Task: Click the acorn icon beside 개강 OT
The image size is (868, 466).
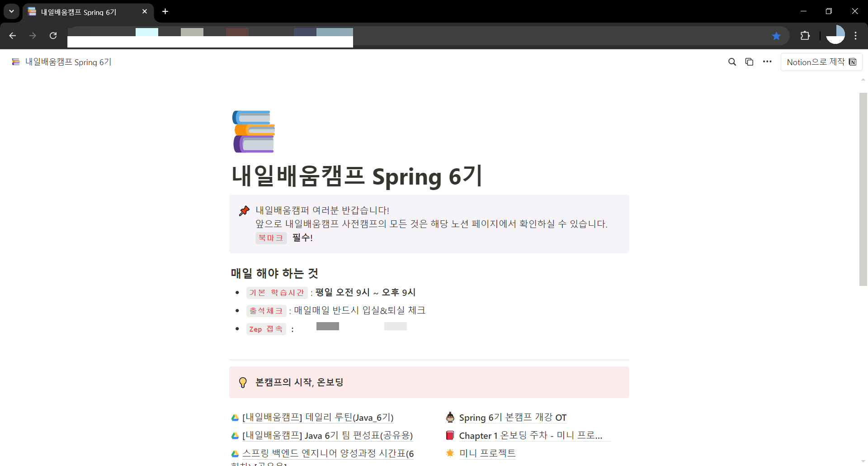Action: 450,417
